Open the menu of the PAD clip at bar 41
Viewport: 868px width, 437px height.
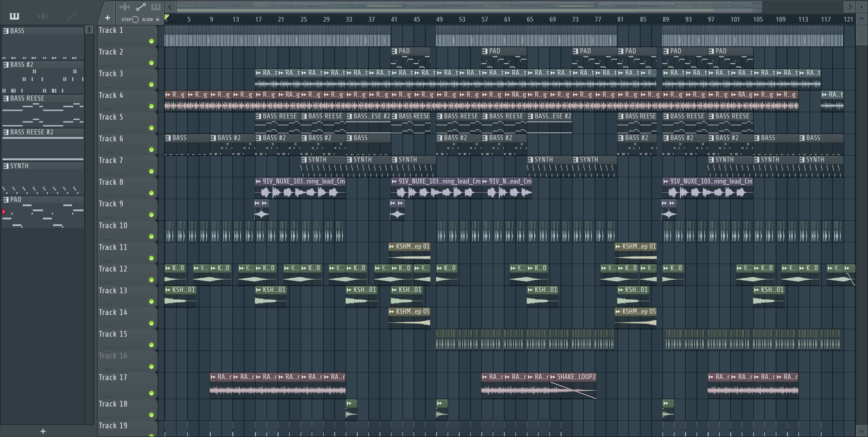tap(395, 51)
